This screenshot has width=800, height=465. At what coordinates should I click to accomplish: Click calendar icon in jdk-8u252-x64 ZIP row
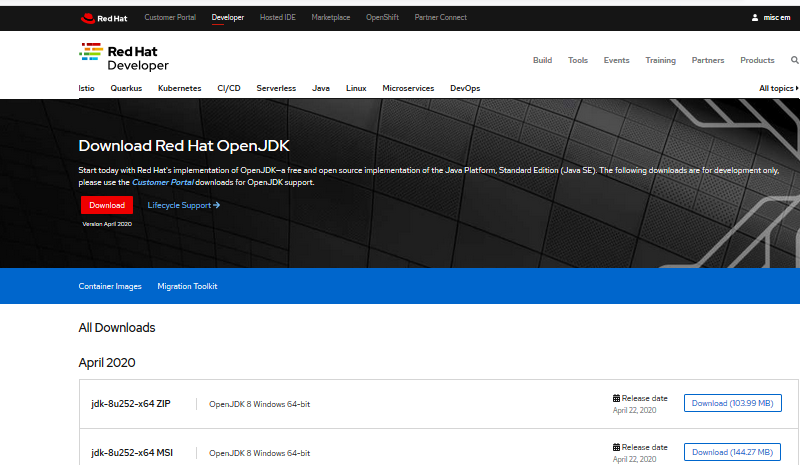click(x=616, y=398)
